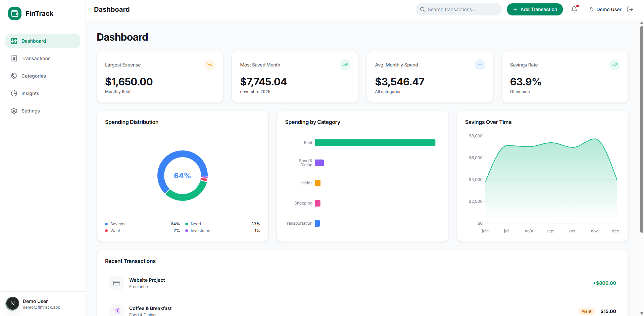This screenshot has width=644, height=316.
Task: Click the search transactions field
Action: tap(458, 9)
